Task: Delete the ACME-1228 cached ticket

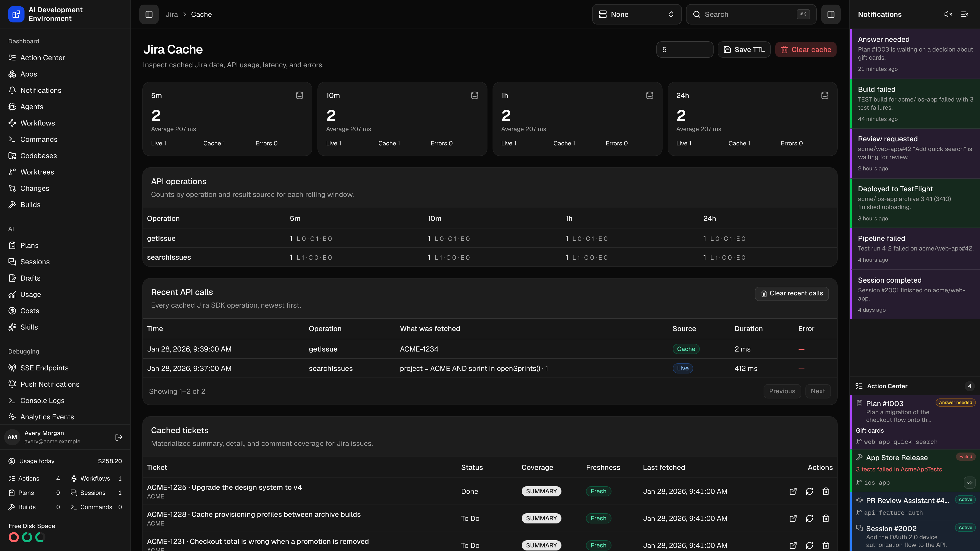Action: [x=826, y=518]
